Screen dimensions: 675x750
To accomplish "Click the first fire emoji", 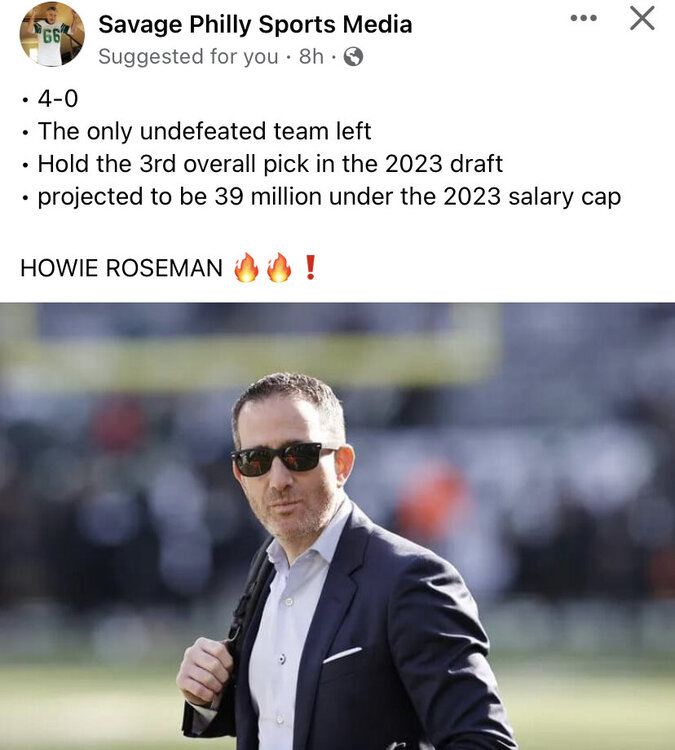I will point(246,267).
